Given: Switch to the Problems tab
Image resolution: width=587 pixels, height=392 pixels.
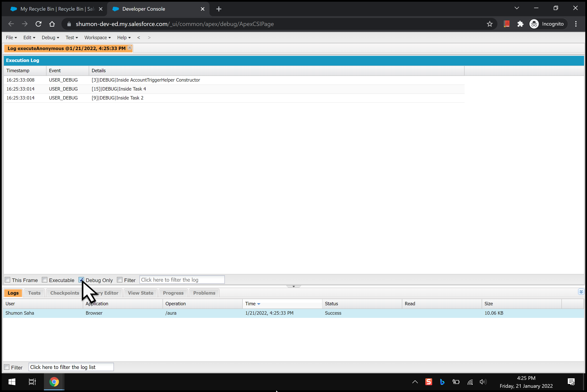Looking at the screenshot, I should click(x=204, y=293).
